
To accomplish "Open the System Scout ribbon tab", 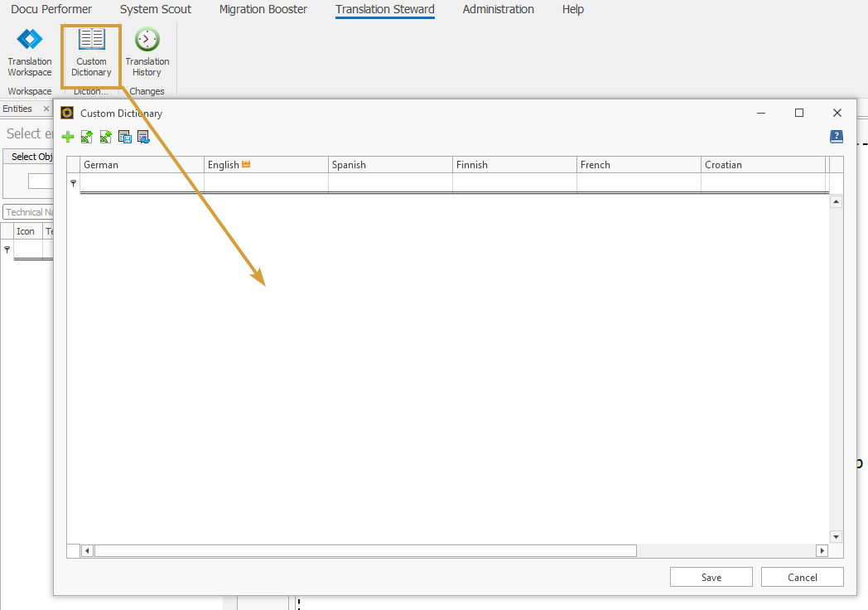I will (x=156, y=10).
